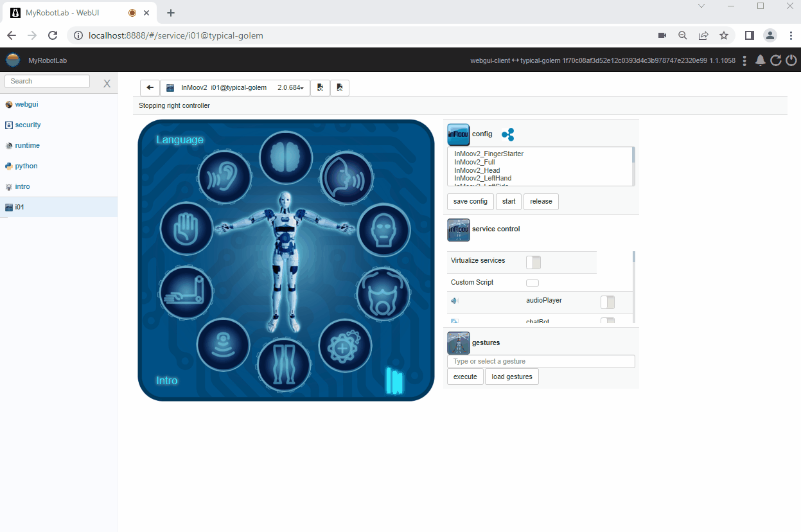Click the robot head icon
Viewport: 801px width, 532px height.
[383, 229]
